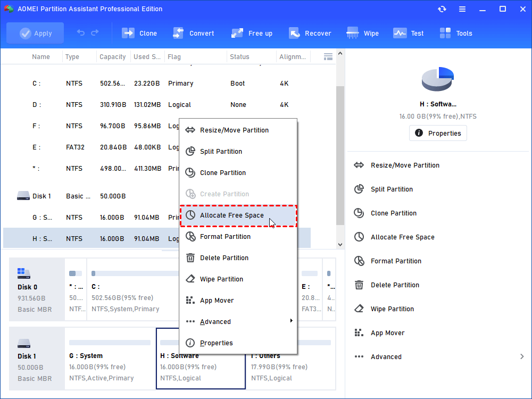The height and width of the screenshot is (399, 532).
Task: Click the App Mover grid icon in right panel
Action: (x=359, y=333)
